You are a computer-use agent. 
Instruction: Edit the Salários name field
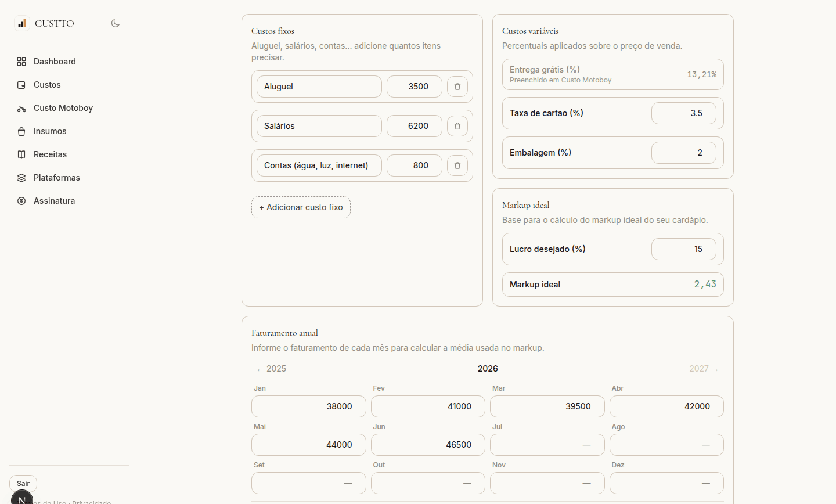point(319,126)
